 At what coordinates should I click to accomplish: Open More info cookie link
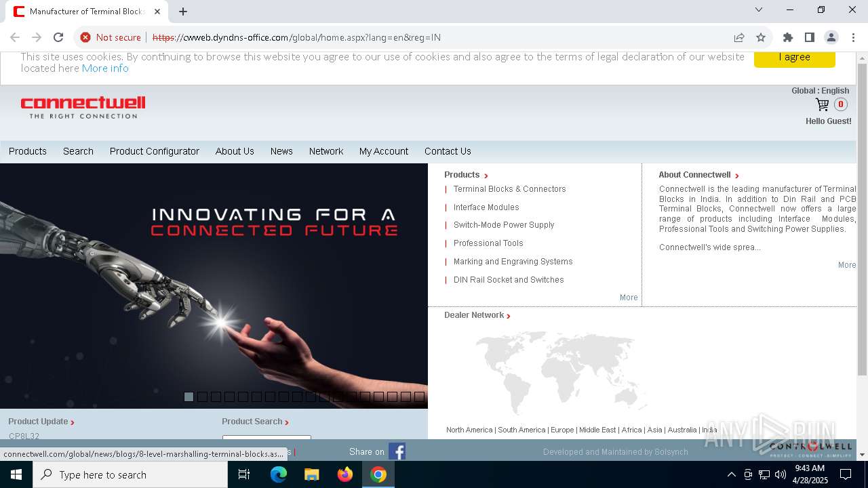[x=105, y=68]
